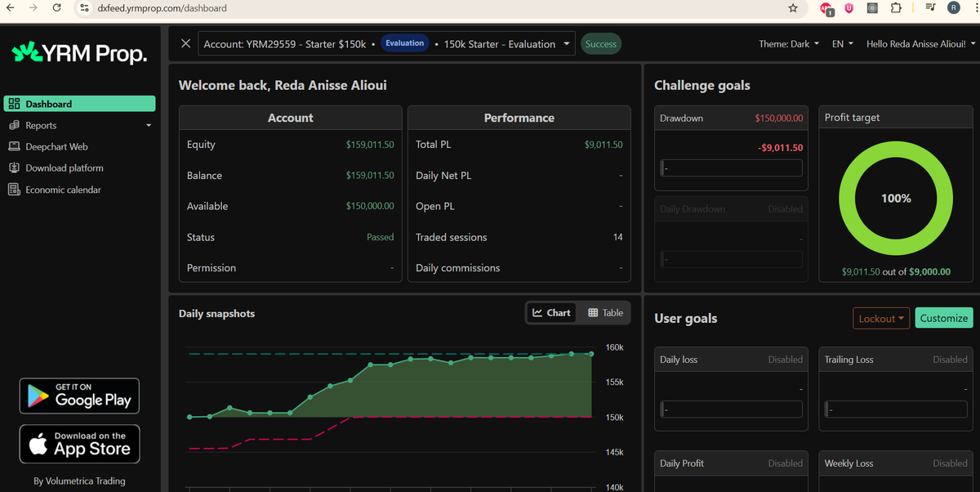Open the Adblock Plus extension icon
The width and height of the screenshot is (980, 492).
tap(826, 8)
